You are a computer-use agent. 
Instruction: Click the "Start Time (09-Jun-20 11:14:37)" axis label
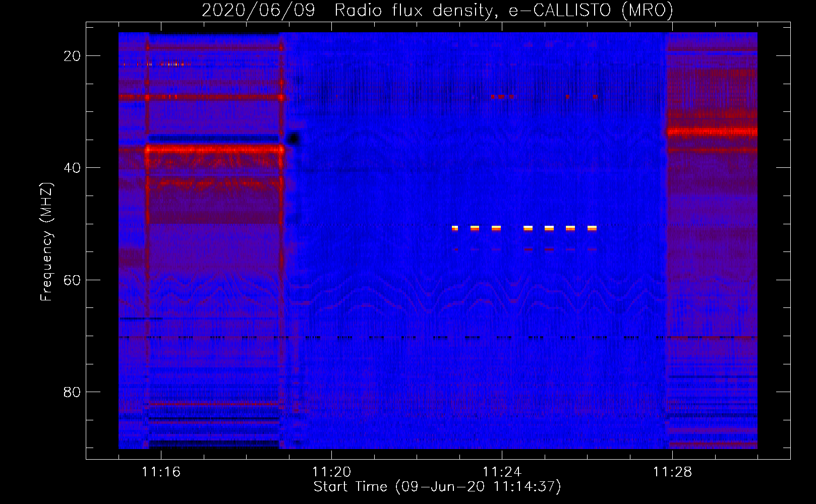pyautogui.click(x=437, y=487)
